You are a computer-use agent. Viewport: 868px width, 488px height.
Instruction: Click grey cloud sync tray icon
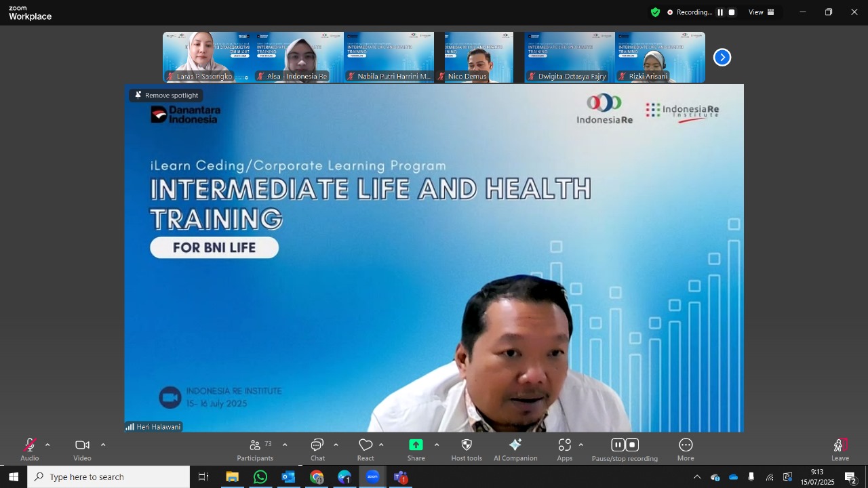pos(715,477)
